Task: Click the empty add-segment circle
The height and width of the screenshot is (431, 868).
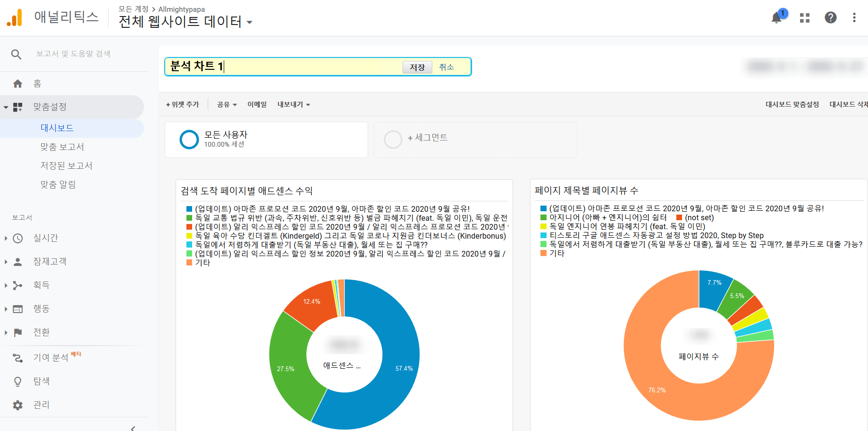Action: pyautogui.click(x=393, y=140)
